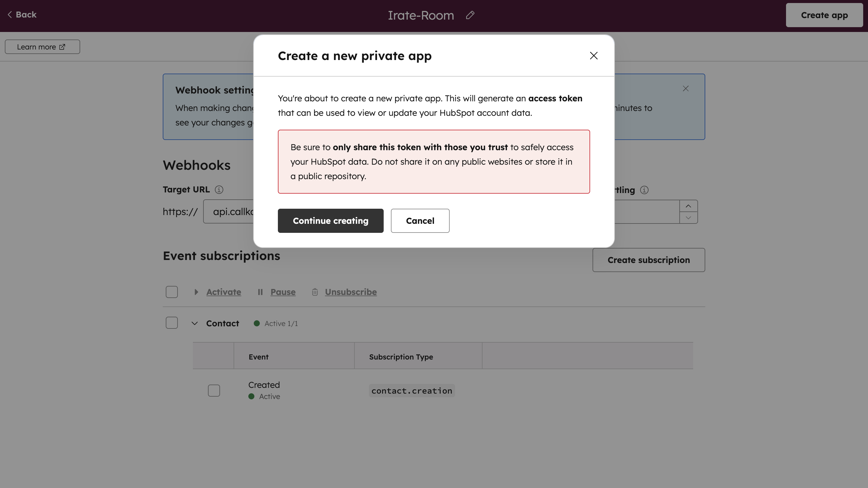The height and width of the screenshot is (488, 868).
Task: Check the Created event row checkbox
Action: pos(214,390)
